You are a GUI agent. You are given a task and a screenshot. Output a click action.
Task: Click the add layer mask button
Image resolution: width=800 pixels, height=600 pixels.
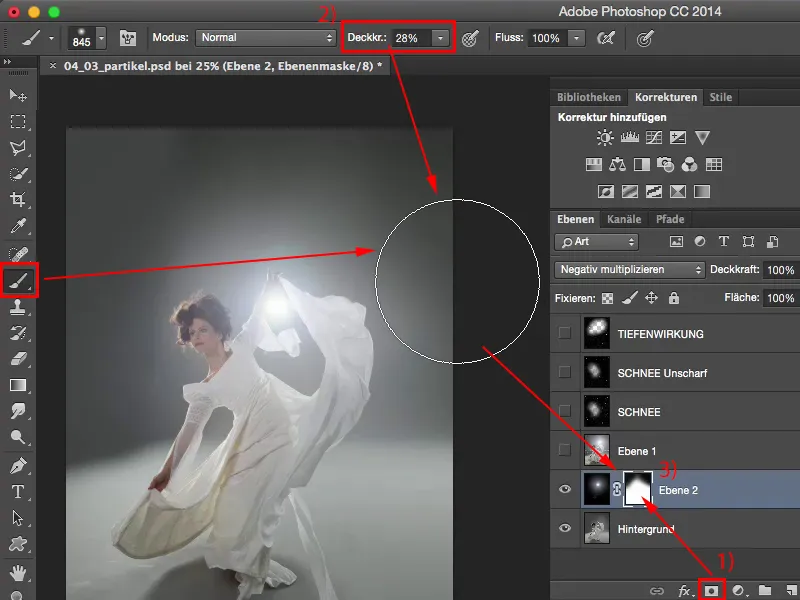coord(711,591)
